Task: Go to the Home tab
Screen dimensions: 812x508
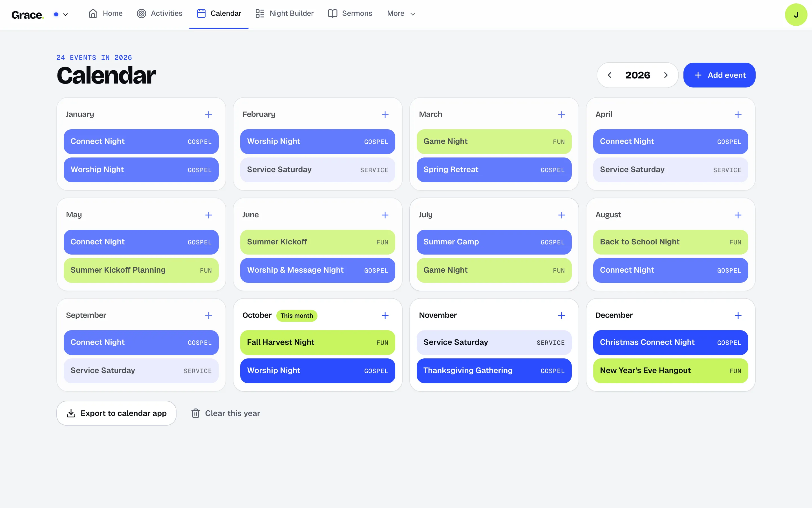Action: click(105, 14)
